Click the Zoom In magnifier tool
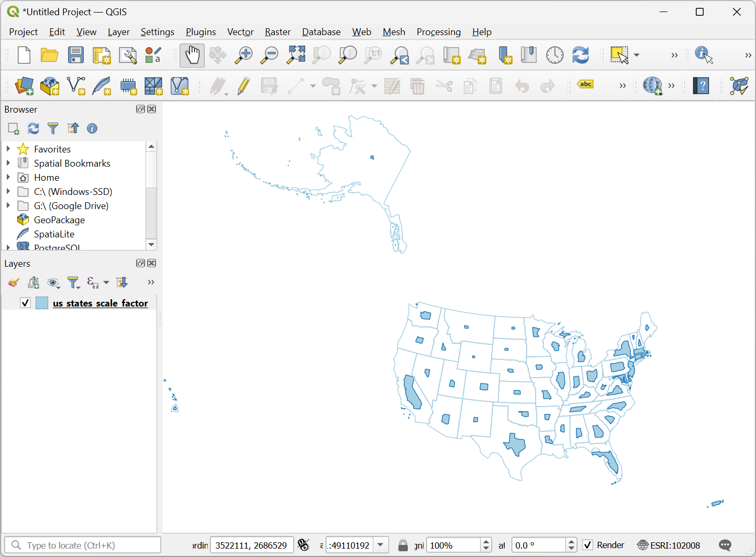The image size is (756, 557). click(x=243, y=55)
